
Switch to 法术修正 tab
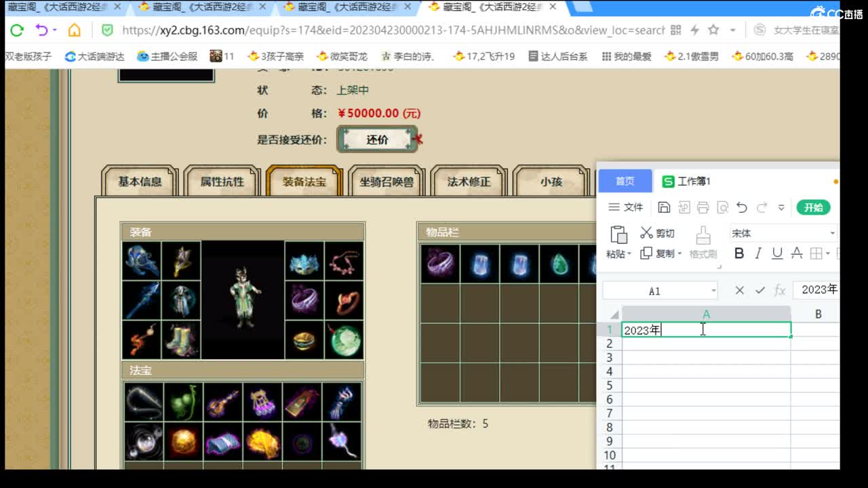[x=469, y=182]
